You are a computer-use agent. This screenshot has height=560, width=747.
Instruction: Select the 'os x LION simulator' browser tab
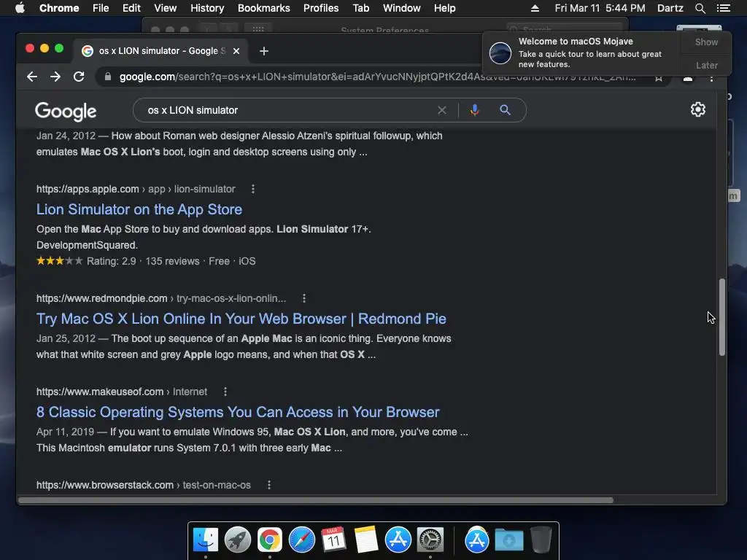[160, 51]
